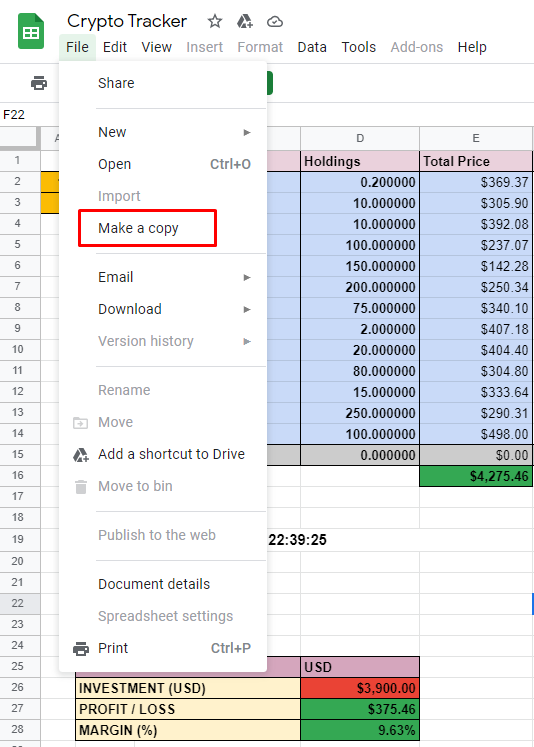
Task: Open the View menu
Action: 156,47
